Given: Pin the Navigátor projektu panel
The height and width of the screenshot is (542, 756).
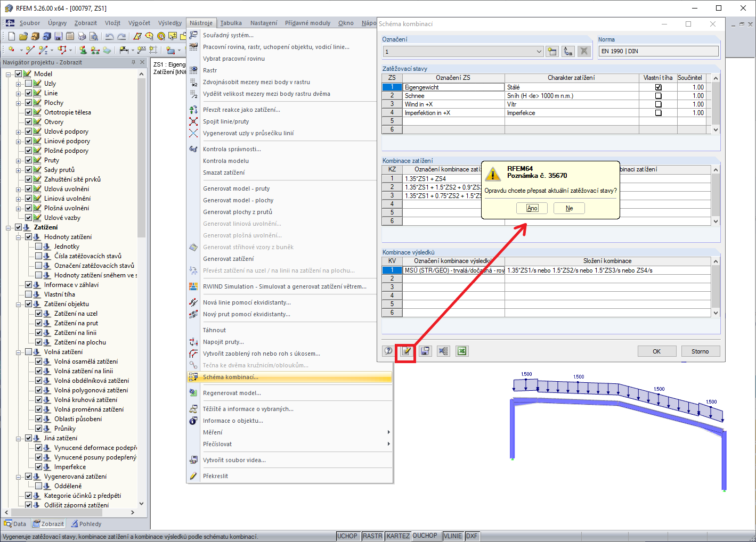Looking at the screenshot, I should coord(133,62).
